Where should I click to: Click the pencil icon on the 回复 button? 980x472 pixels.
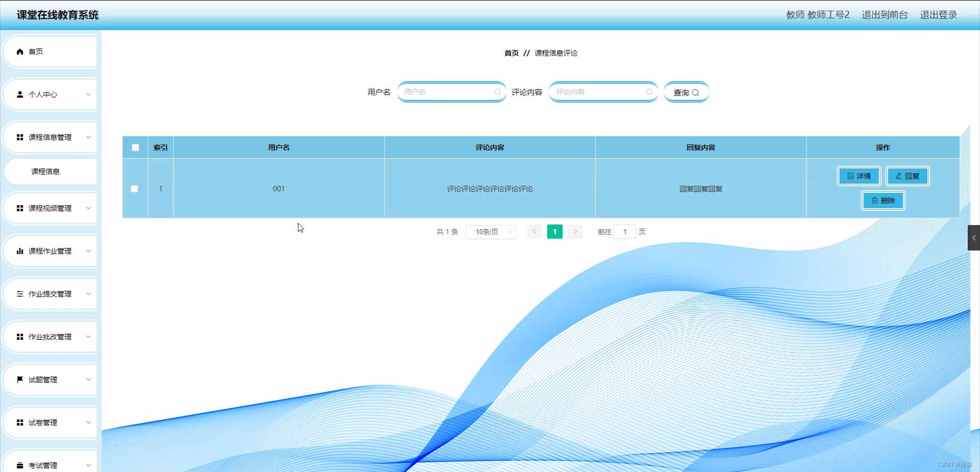pos(898,176)
